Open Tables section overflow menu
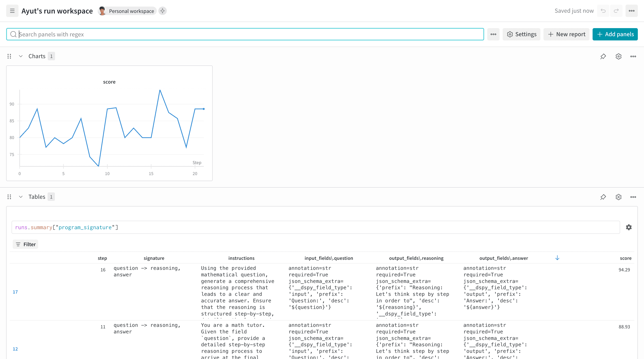This screenshot has width=644, height=359. click(x=633, y=197)
